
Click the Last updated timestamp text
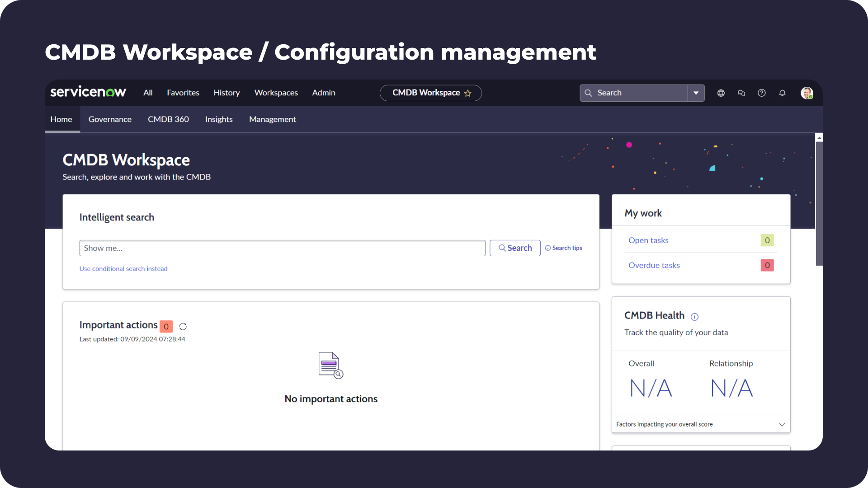click(x=132, y=339)
